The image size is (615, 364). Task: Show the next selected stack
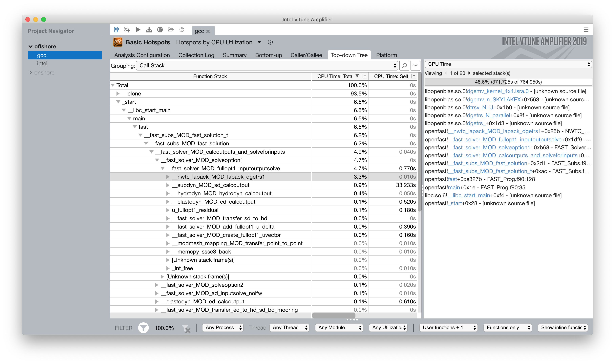point(469,73)
